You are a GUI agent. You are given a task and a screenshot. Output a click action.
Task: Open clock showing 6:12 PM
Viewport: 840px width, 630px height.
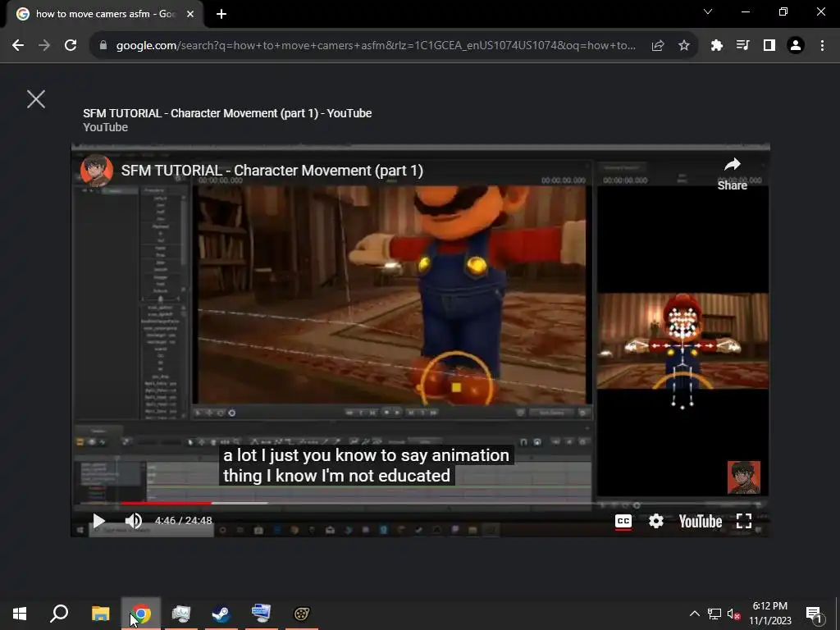point(769,614)
